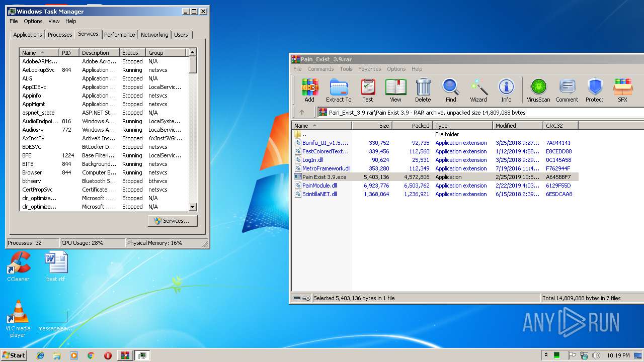
Task: Select Pain Exist 3.9.exe file
Action: click(x=435, y=177)
